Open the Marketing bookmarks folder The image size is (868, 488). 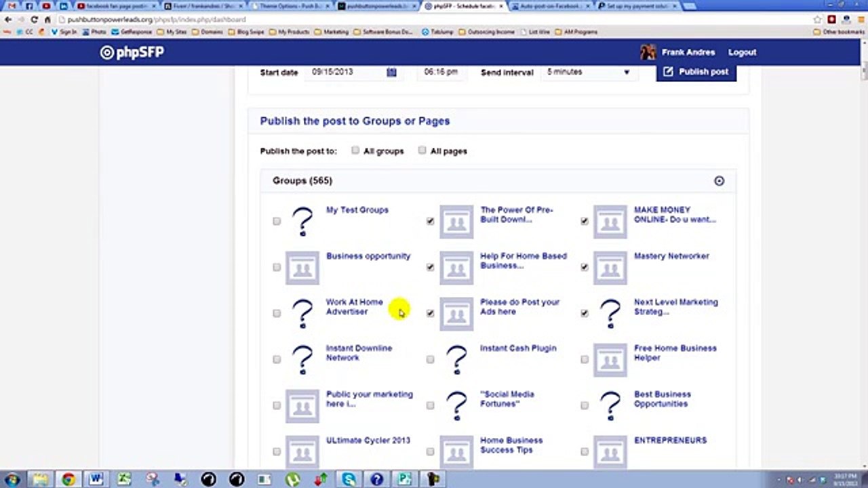click(331, 32)
